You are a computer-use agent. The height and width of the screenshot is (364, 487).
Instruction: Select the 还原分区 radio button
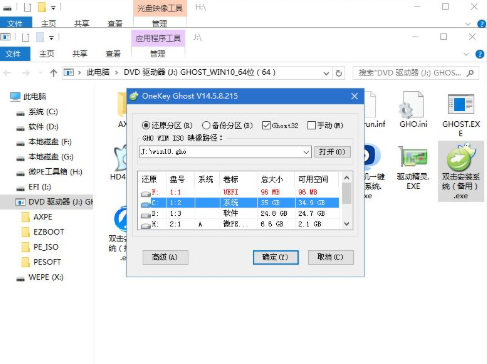tap(146, 125)
